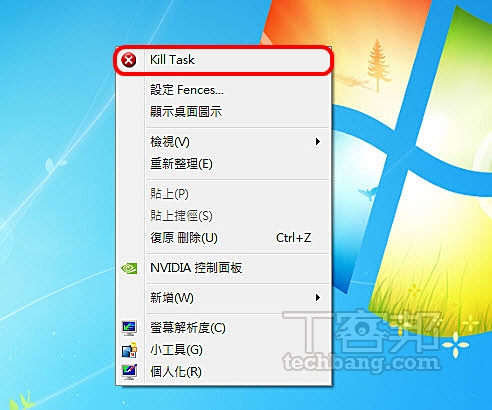The image size is (492, 410).
Task: Open 個人化(R) personalization
Action: click(x=223, y=372)
